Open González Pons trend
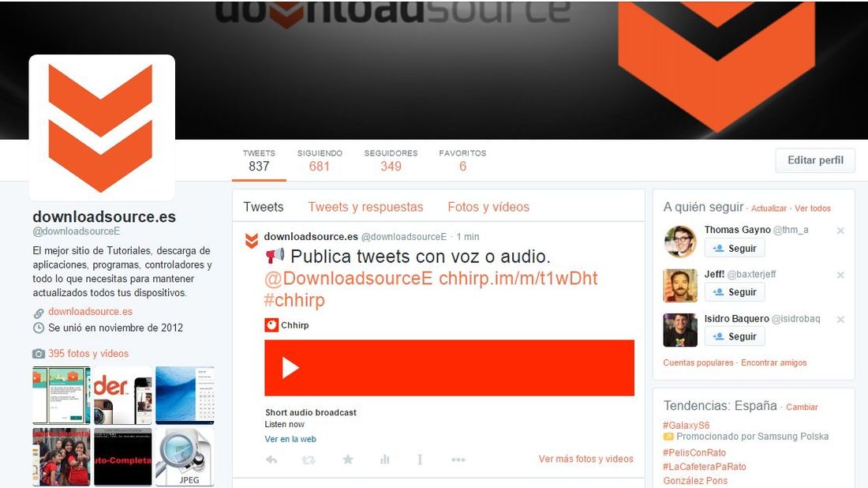The width and height of the screenshot is (868, 488). coord(695,481)
